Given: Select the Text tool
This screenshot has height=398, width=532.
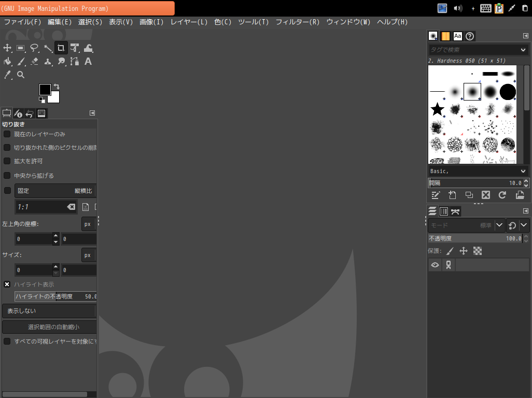Looking at the screenshot, I should coord(88,61).
